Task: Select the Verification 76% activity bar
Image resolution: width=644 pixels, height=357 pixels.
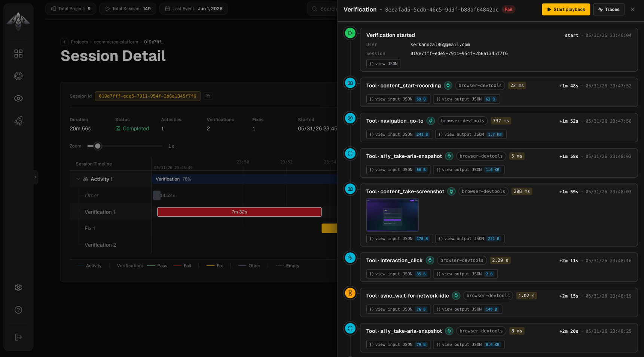Action: point(245,179)
